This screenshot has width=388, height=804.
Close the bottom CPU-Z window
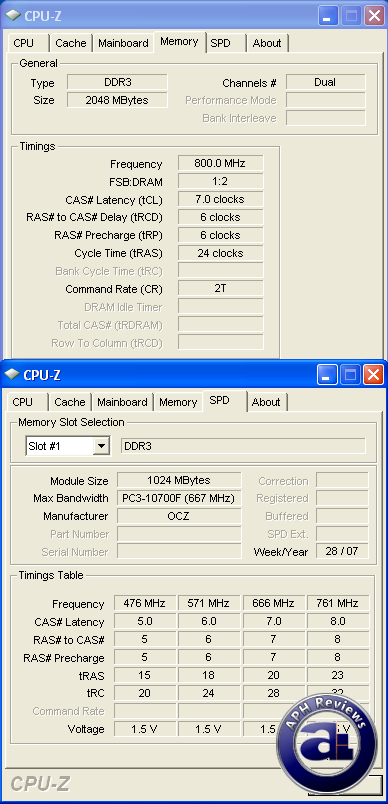(x=374, y=375)
